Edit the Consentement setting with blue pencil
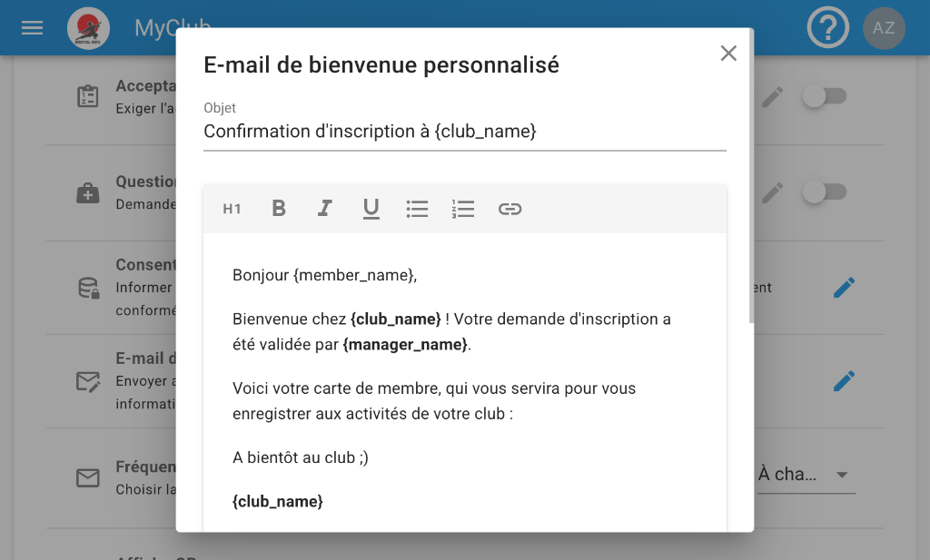 coord(844,288)
